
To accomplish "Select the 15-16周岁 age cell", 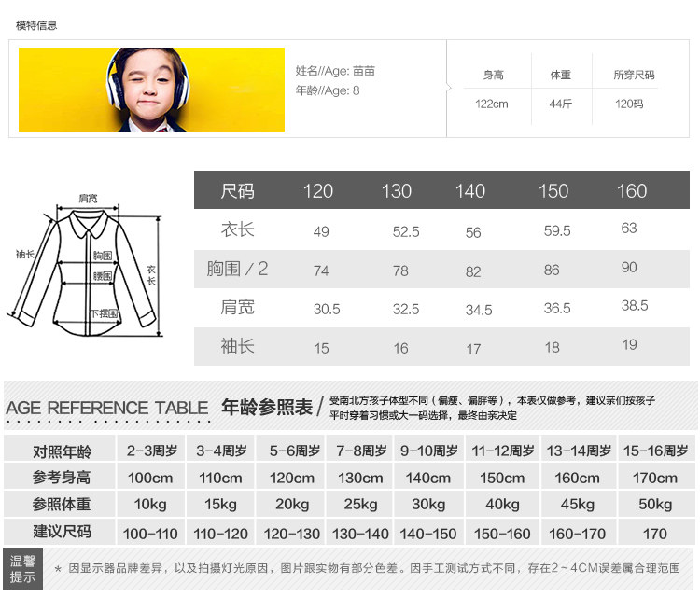I will click(x=655, y=451).
